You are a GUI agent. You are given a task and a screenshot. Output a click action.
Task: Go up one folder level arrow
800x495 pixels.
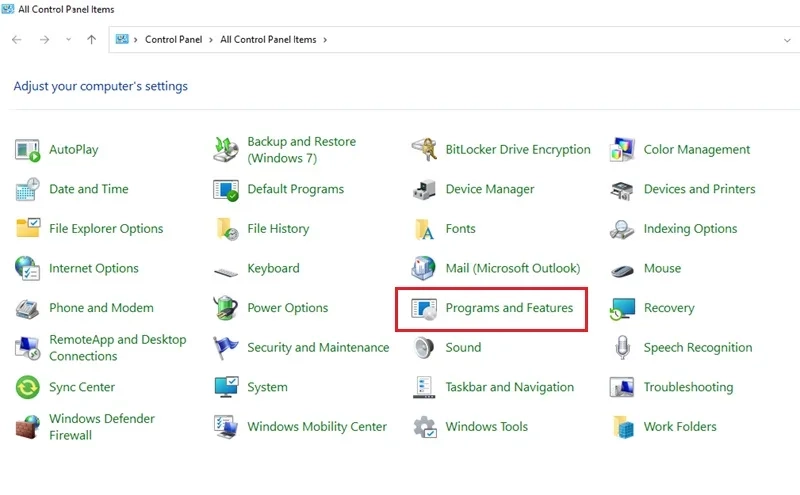(91, 39)
